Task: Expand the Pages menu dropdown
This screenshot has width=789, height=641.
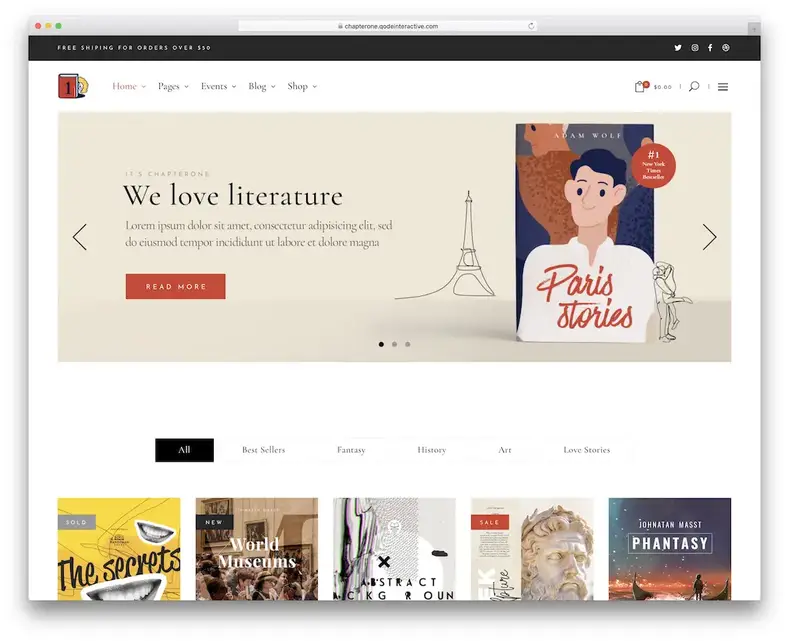Action: 173,87
